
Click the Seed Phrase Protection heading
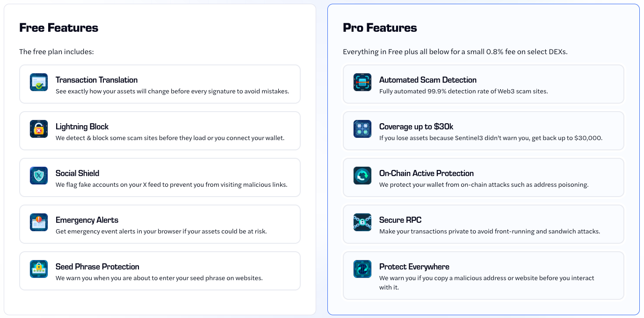click(97, 267)
